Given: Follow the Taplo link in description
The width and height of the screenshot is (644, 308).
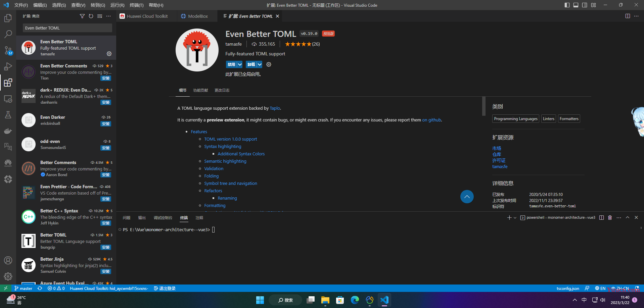Looking at the screenshot, I should 275,108.
